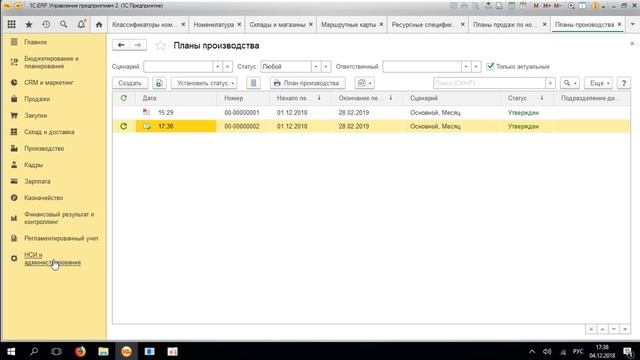Viewport: 640px width, 360px height.
Task: Open НСИ и администрирование section
Action: point(52,258)
